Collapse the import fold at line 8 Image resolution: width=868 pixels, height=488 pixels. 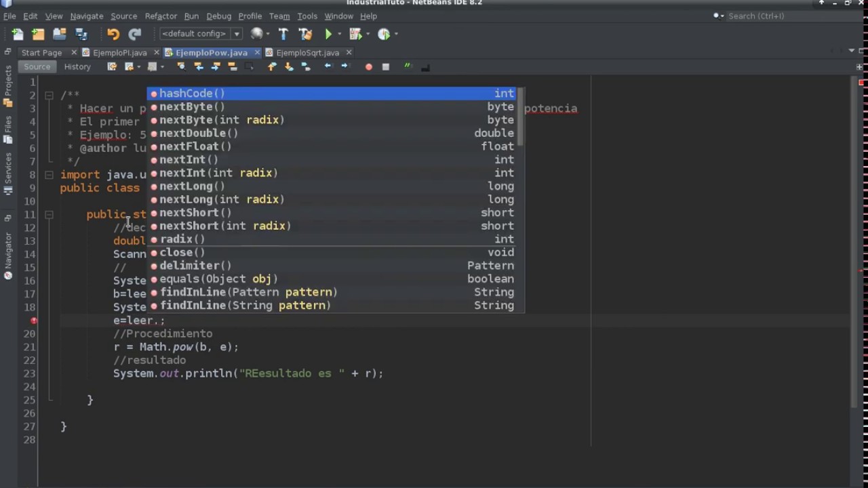click(49, 175)
